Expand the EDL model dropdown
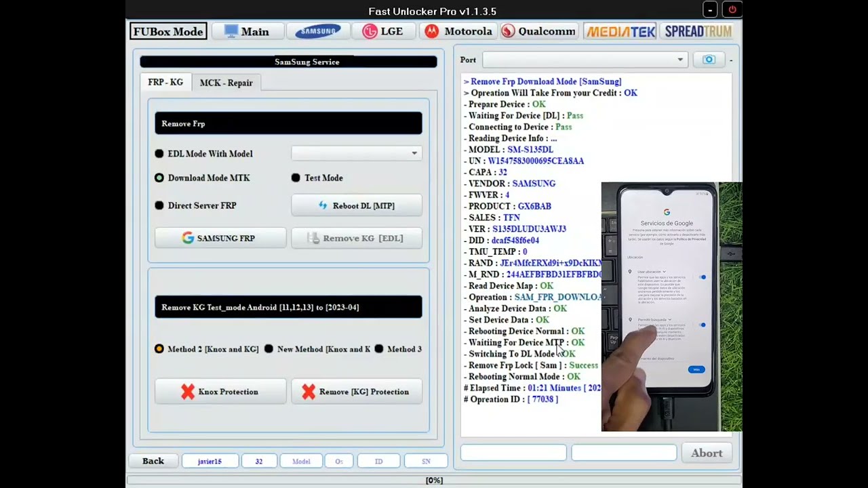The width and height of the screenshot is (868, 488). 357,153
